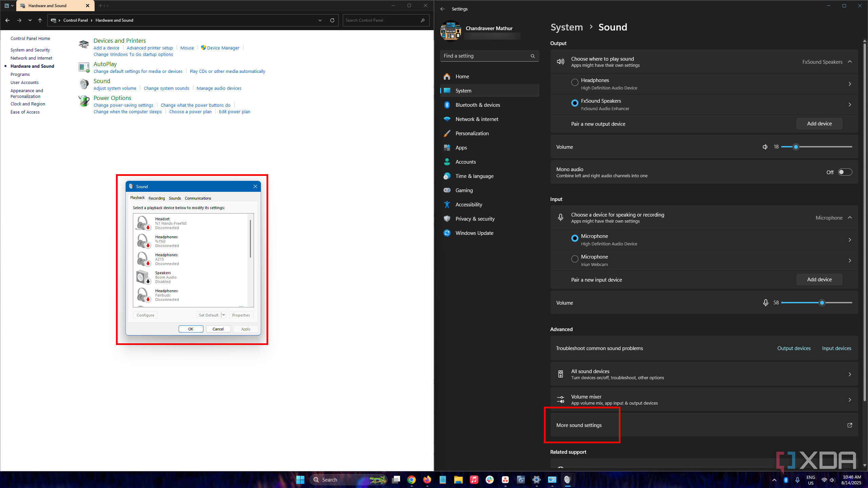Open Device Manager link

click(x=223, y=48)
